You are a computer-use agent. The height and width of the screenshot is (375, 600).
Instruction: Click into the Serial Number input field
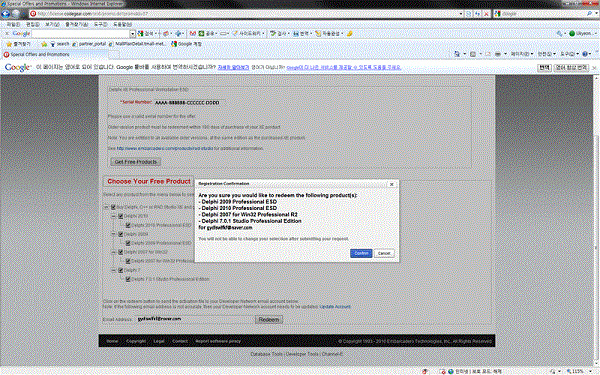(x=189, y=103)
